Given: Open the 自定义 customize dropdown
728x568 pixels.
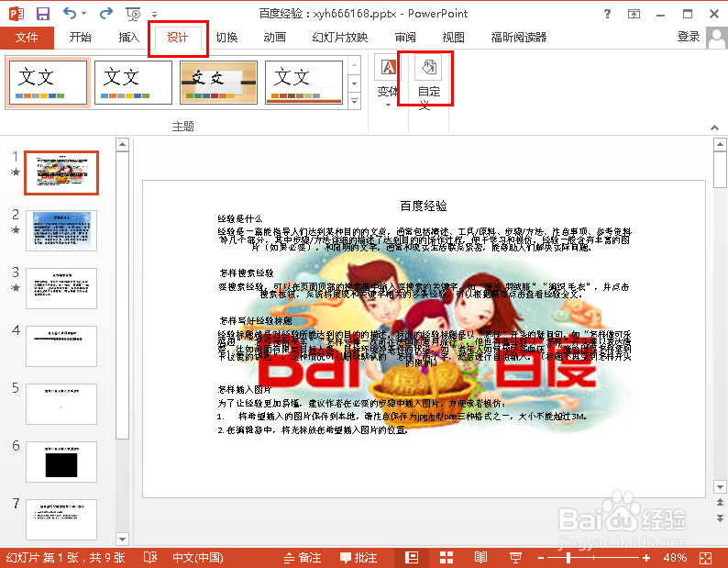Looking at the screenshot, I should (x=428, y=83).
